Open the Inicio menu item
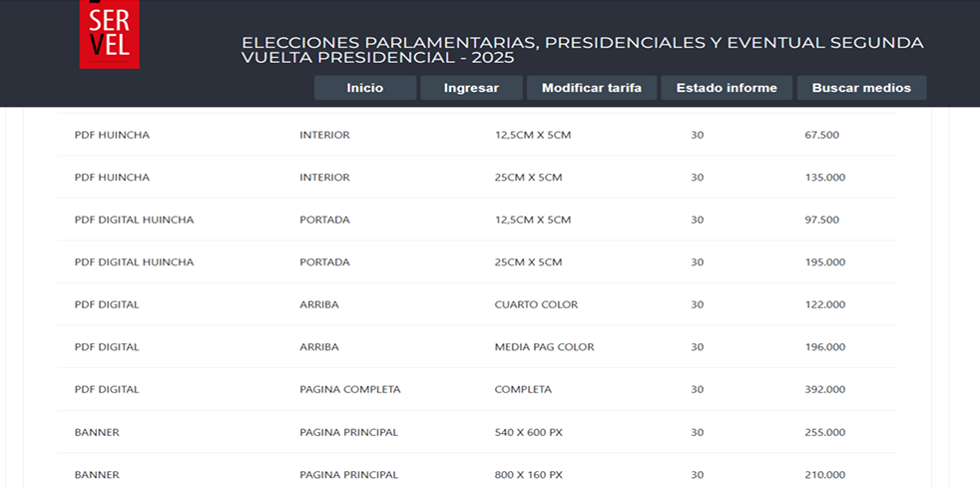The image size is (980, 489). (364, 88)
